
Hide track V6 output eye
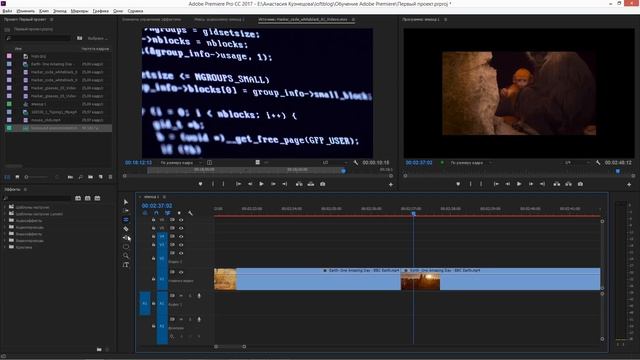181,220
